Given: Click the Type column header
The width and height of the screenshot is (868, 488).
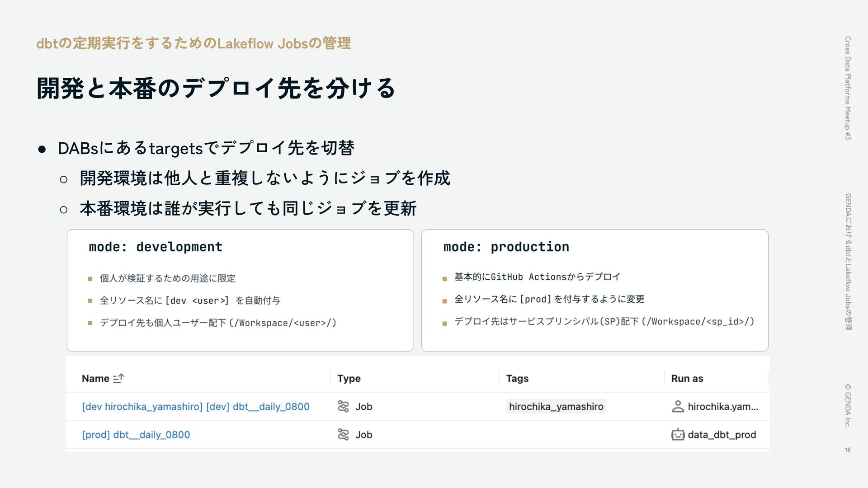Looking at the screenshot, I should [x=349, y=379].
